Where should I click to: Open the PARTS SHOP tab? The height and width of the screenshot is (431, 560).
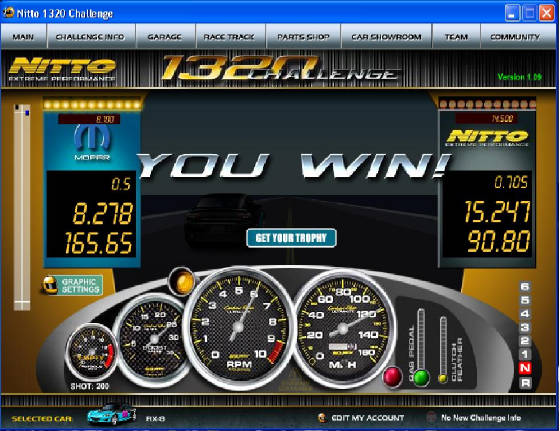tap(303, 37)
